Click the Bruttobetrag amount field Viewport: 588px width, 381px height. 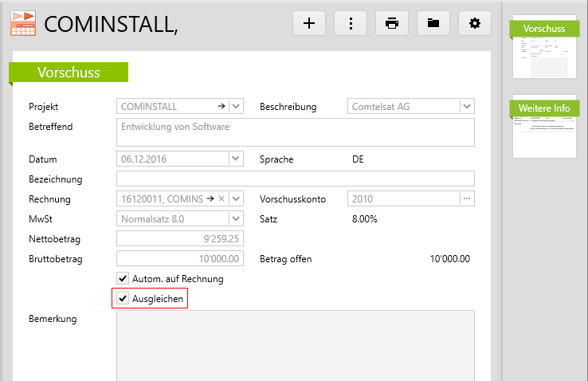(180, 259)
